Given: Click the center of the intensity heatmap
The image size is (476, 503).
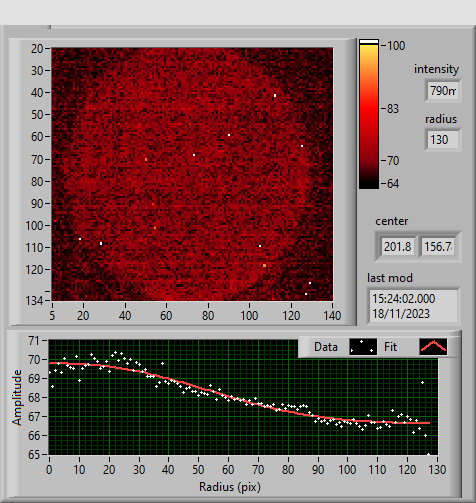Looking at the screenshot, I should pyautogui.click(x=192, y=174).
